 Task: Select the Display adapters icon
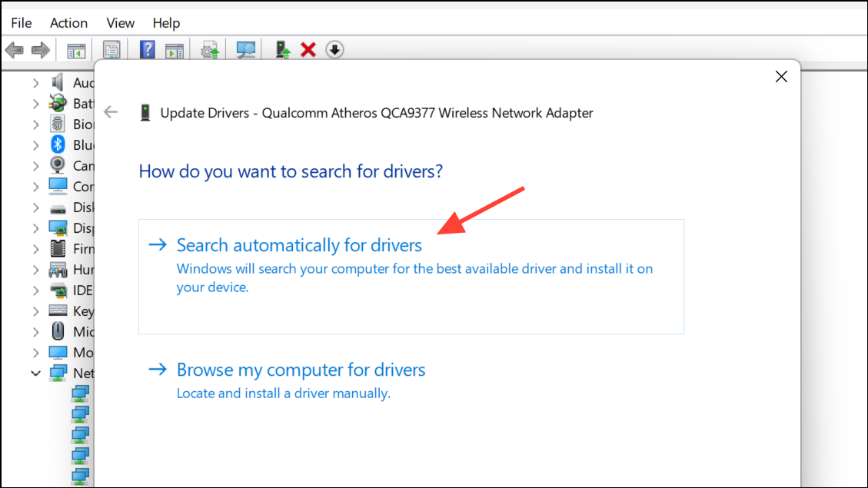pyautogui.click(x=58, y=228)
